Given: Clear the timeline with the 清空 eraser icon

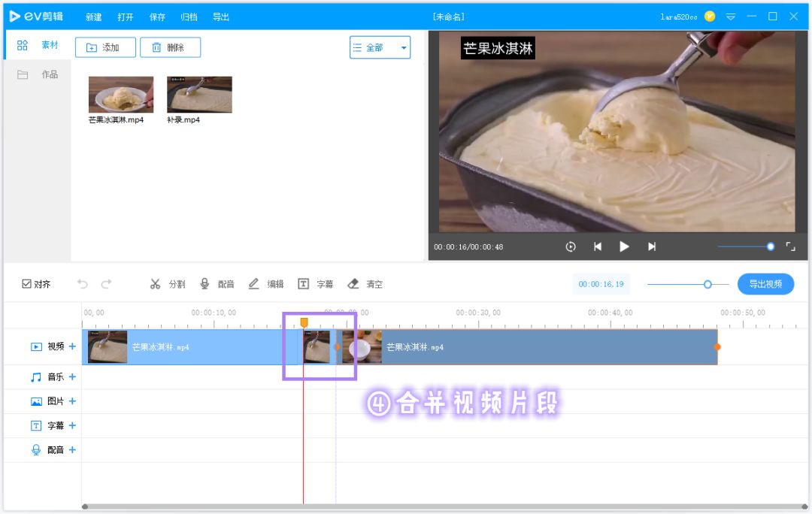Looking at the screenshot, I should (365, 284).
